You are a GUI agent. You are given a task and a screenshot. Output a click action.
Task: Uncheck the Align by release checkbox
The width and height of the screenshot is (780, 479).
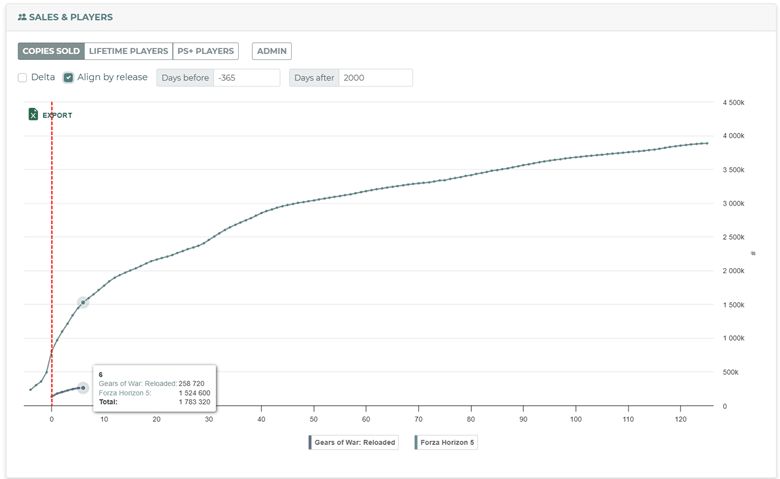(68, 78)
